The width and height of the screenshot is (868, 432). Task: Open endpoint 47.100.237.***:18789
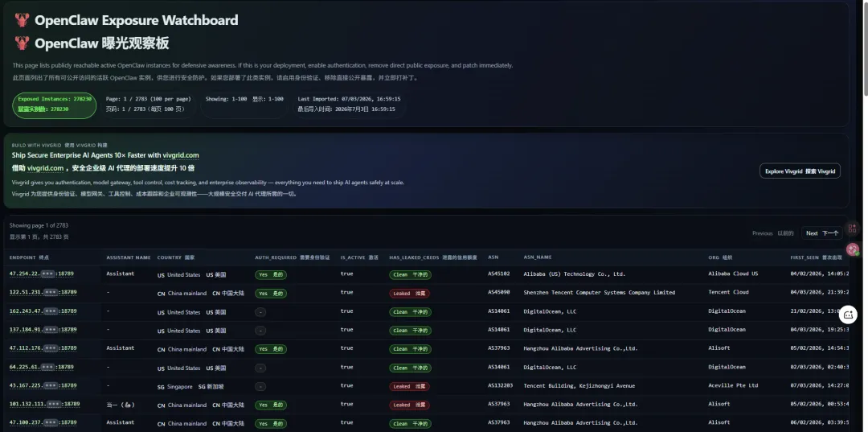[x=43, y=422]
